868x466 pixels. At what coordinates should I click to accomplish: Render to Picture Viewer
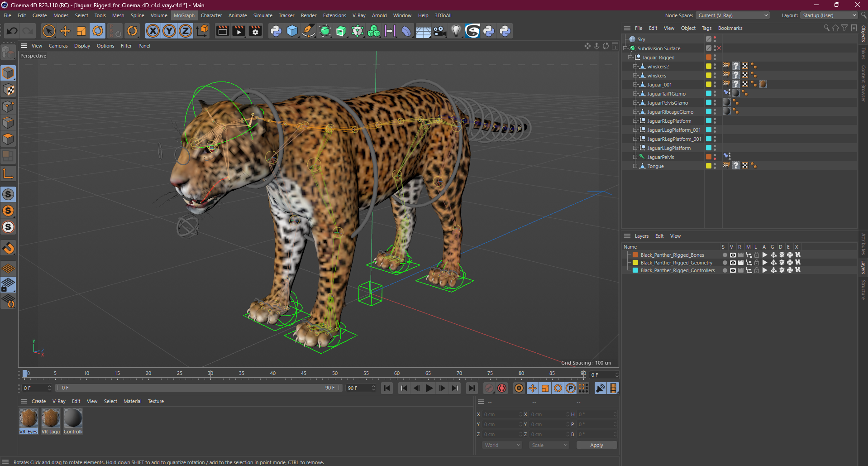[x=238, y=31]
